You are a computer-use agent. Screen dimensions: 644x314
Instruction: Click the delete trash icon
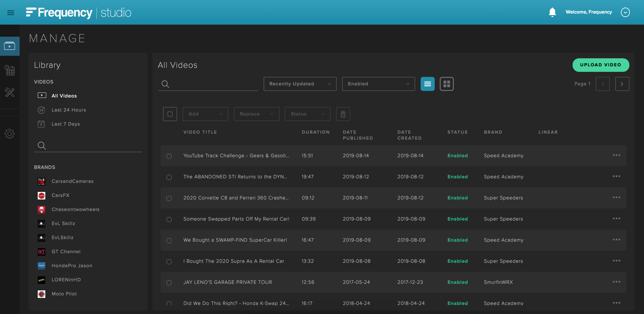(x=343, y=114)
